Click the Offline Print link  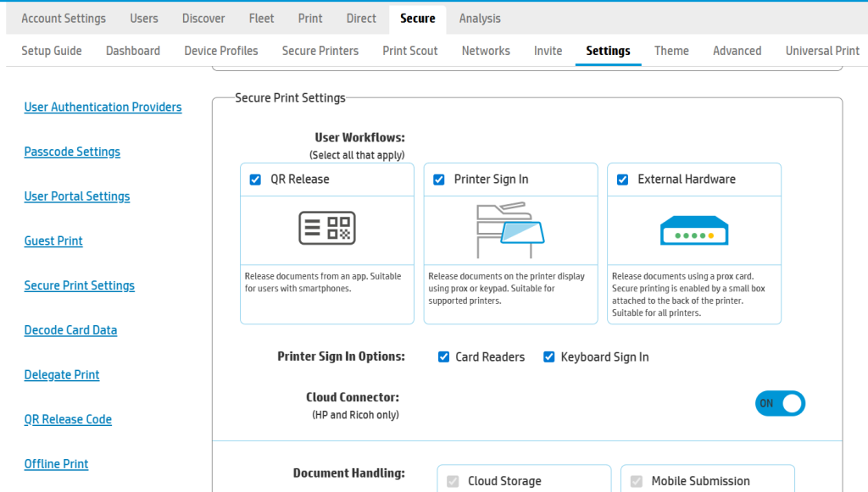(x=56, y=464)
